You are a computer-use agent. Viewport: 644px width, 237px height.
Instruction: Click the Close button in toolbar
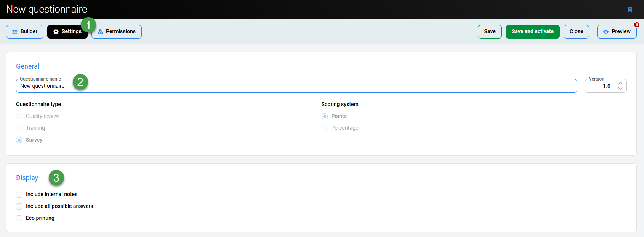pyautogui.click(x=576, y=32)
